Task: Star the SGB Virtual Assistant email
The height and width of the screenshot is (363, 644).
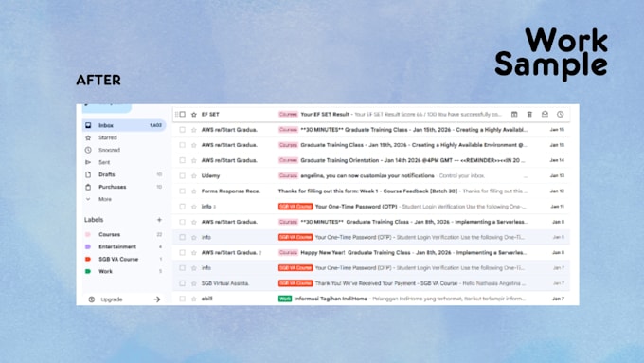Action: point(194,283)
